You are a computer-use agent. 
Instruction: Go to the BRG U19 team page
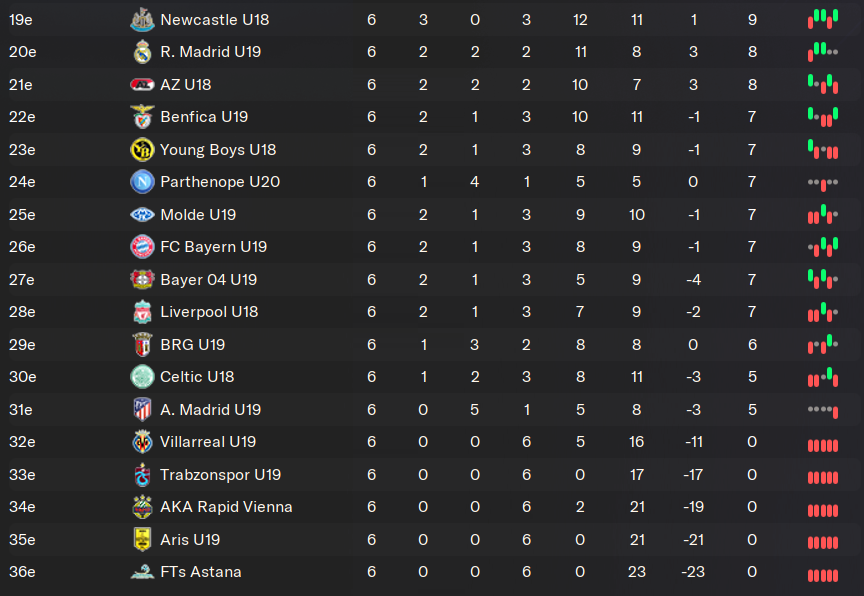(192, 345)
